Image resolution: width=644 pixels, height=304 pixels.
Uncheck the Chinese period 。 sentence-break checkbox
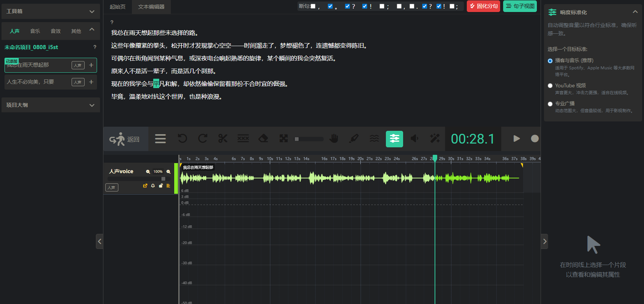coord(330,6)
